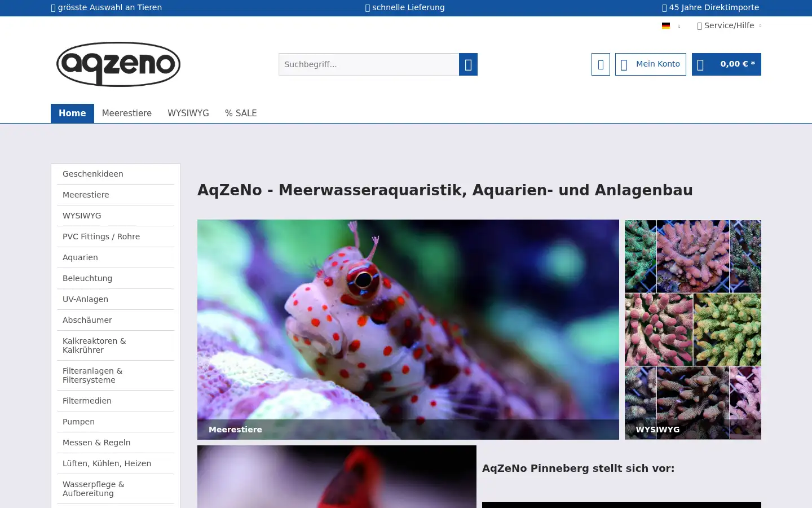
Task: Click '45 Jahre Direktimporte' text
Action: coord(714,7)
